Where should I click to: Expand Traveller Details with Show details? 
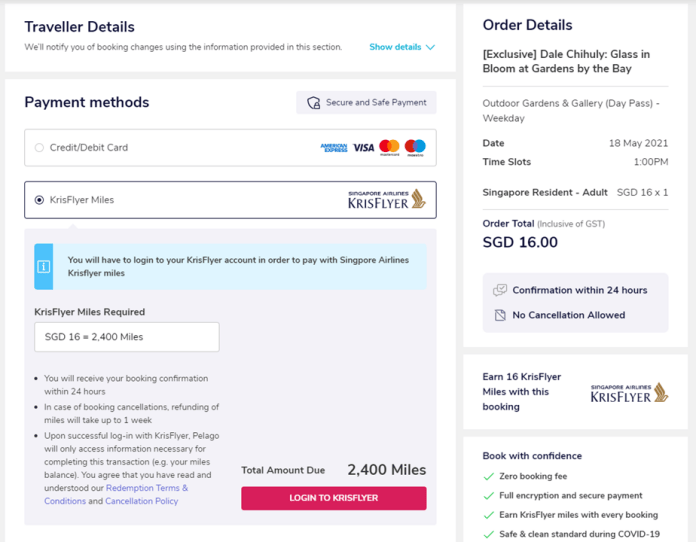pos(395,47)
